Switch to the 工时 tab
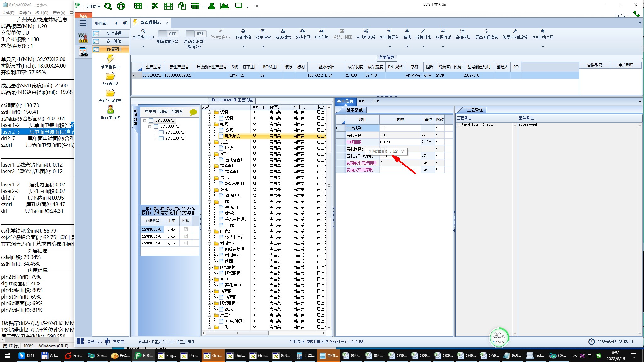Image resolution: width=644 pixels, height=362 pixels. click(x=375, y=101)
